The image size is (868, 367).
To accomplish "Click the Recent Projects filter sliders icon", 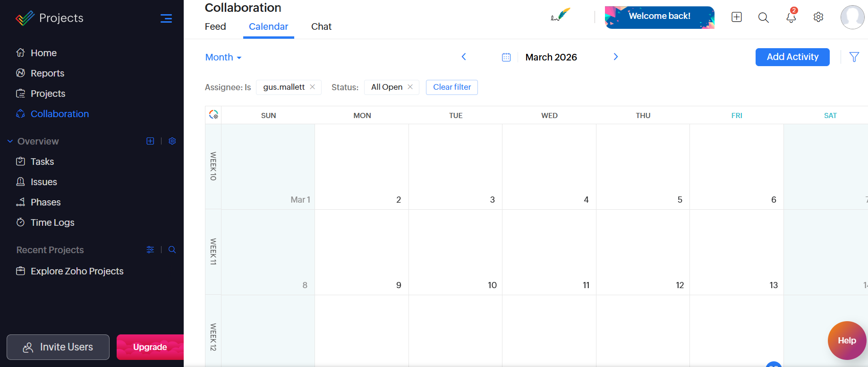I will (150, 249).
